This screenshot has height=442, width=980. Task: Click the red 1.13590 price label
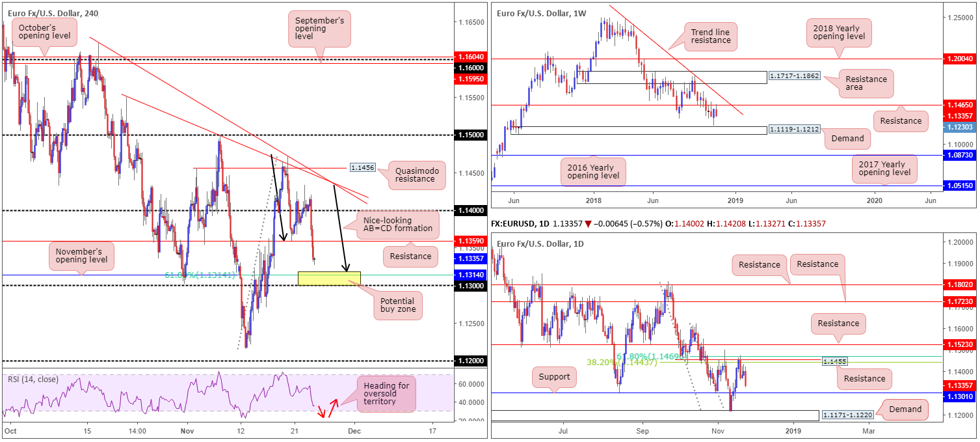coord(470,241)
